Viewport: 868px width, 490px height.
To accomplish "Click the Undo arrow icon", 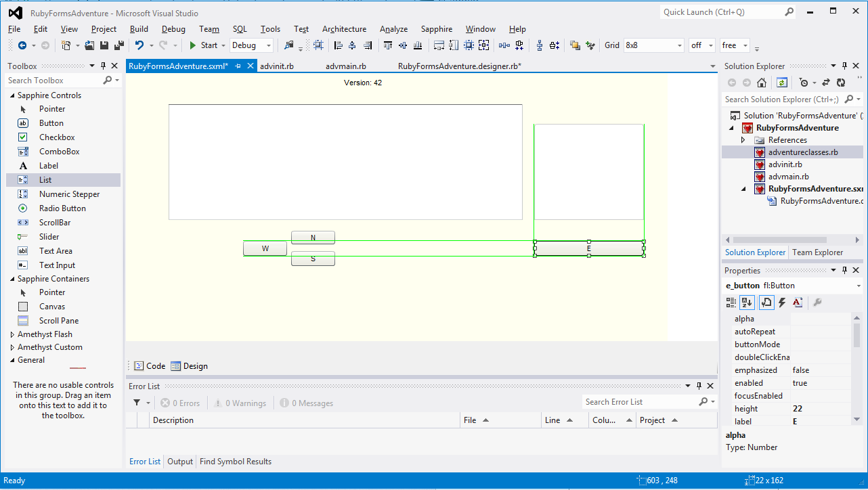I will pos(139,45).
